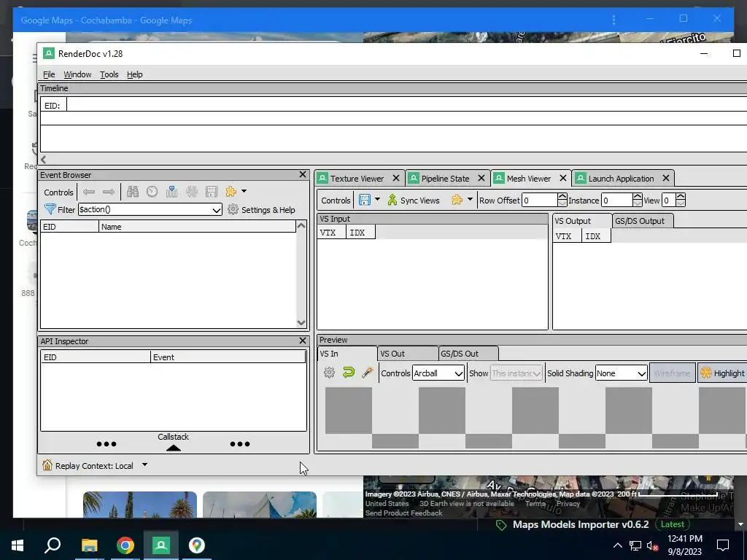Screen dimensions: 747x560
Task: Toggle the Highlight Vertices button
Action: [x=722, y=373]
